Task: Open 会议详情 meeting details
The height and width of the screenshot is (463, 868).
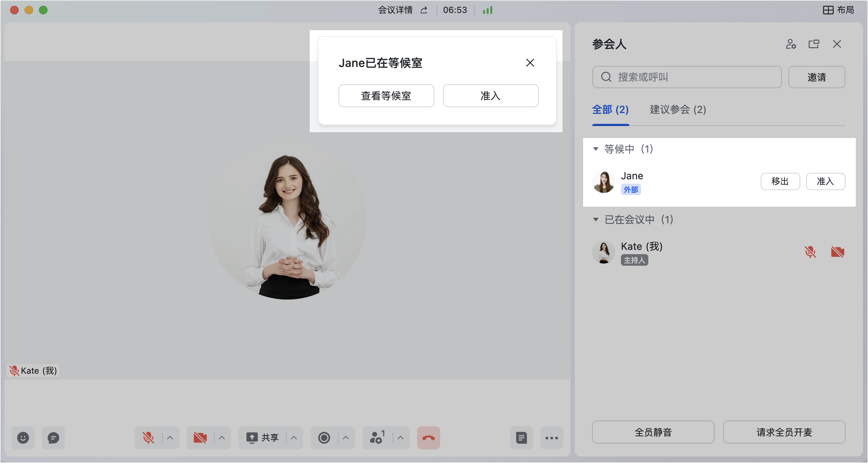Action: (x=395, y=10)
